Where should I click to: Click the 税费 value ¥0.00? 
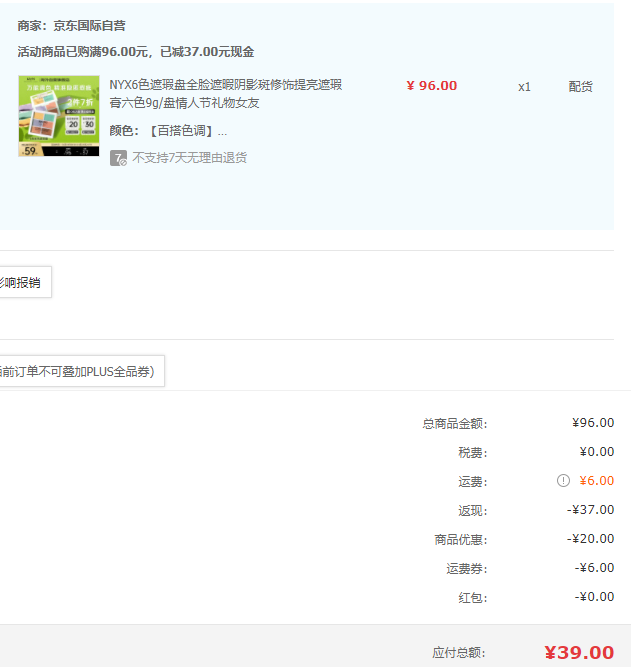coord(597,452)
